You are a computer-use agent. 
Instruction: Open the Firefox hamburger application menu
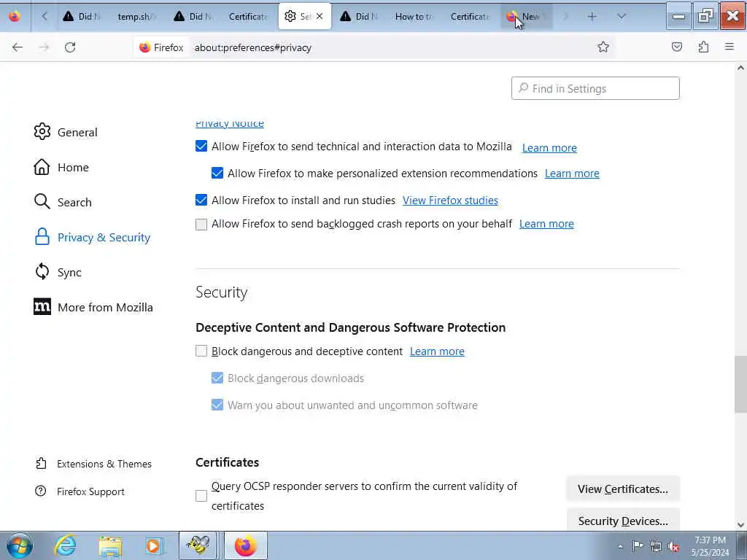point(729,47)
